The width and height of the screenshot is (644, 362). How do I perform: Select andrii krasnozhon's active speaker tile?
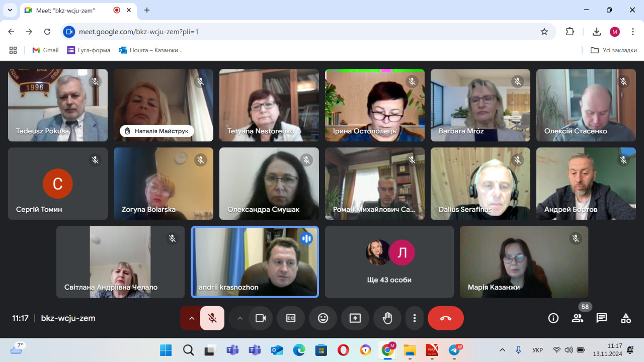tap(255, 262)
